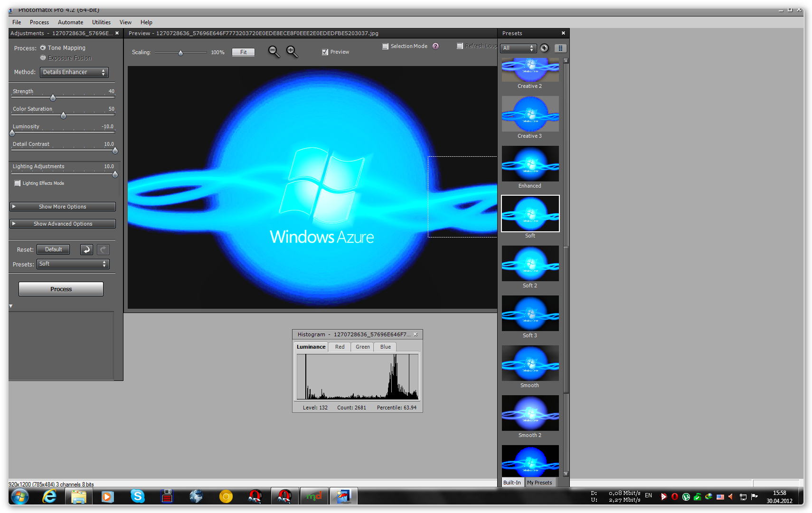This screenshot has height=513, width=812.
Task: Open the All presets filter dropdown
Action: pos(519,48)
